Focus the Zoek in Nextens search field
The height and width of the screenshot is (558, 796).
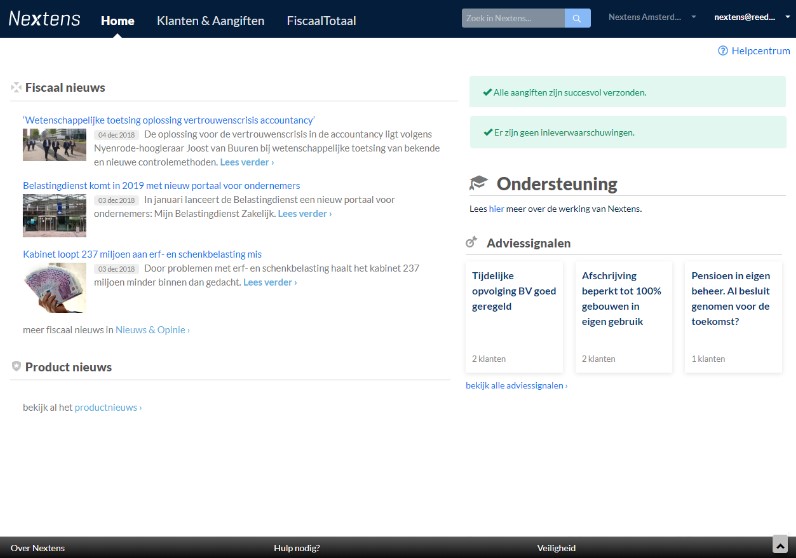point(513,18)
